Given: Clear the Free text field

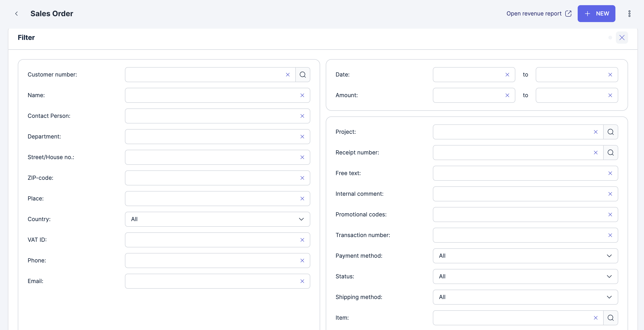Looking at the screenshot, I should [610, 173].
